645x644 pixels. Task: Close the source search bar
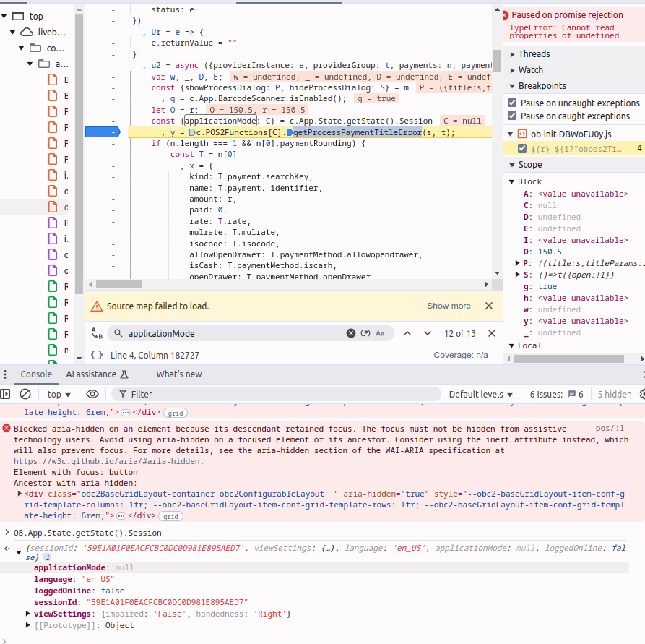coord(492,333)
